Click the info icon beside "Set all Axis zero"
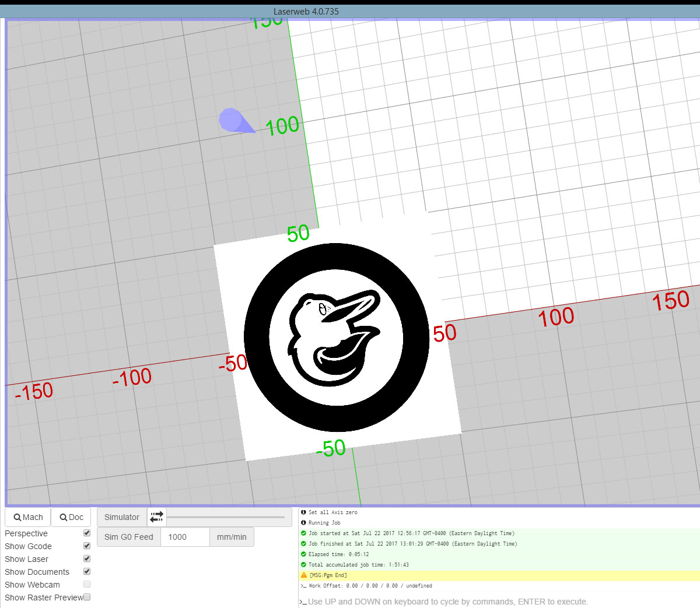Image resolution: width=700 pixels, height=608 pixels. click(303, 512)
